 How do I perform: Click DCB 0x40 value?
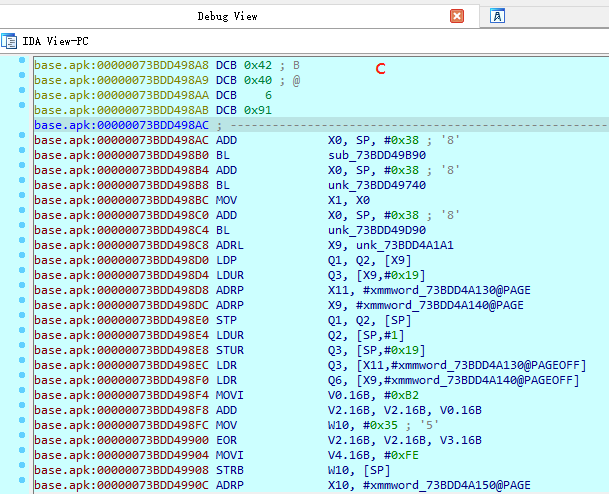point(258,80)
